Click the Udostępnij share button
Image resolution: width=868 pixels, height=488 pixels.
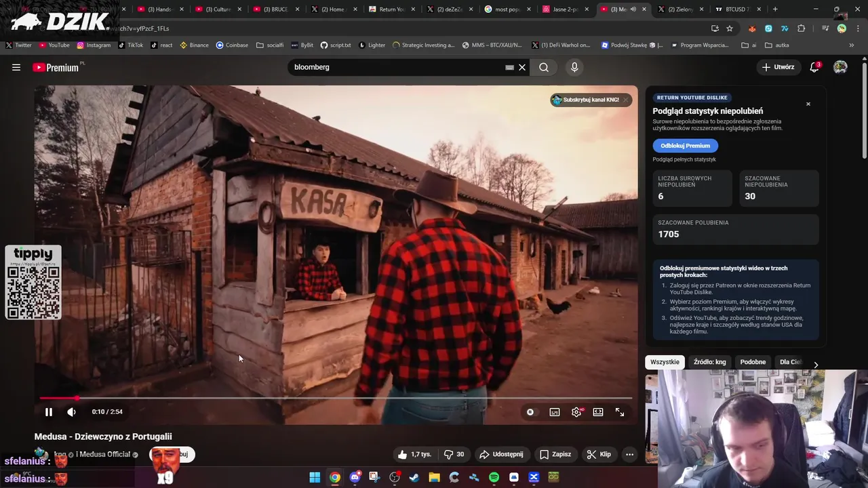coord(501,454)
